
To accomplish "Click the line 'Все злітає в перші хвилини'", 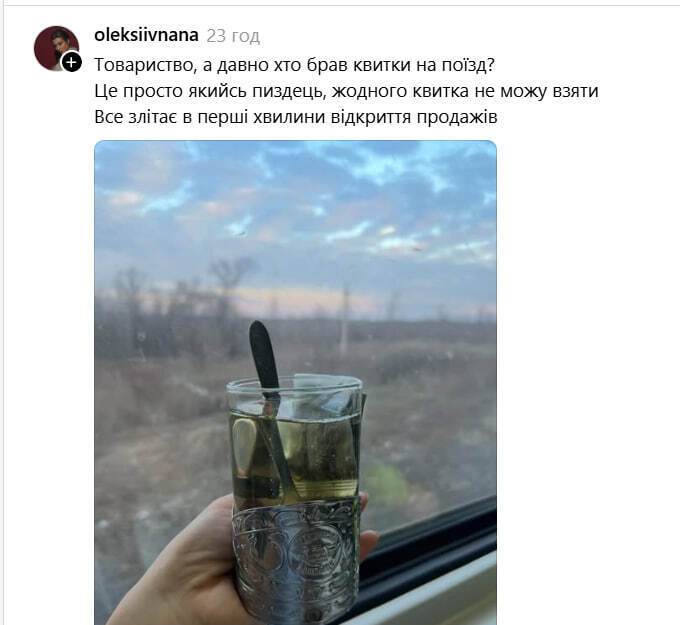I will tap(296, 117).
